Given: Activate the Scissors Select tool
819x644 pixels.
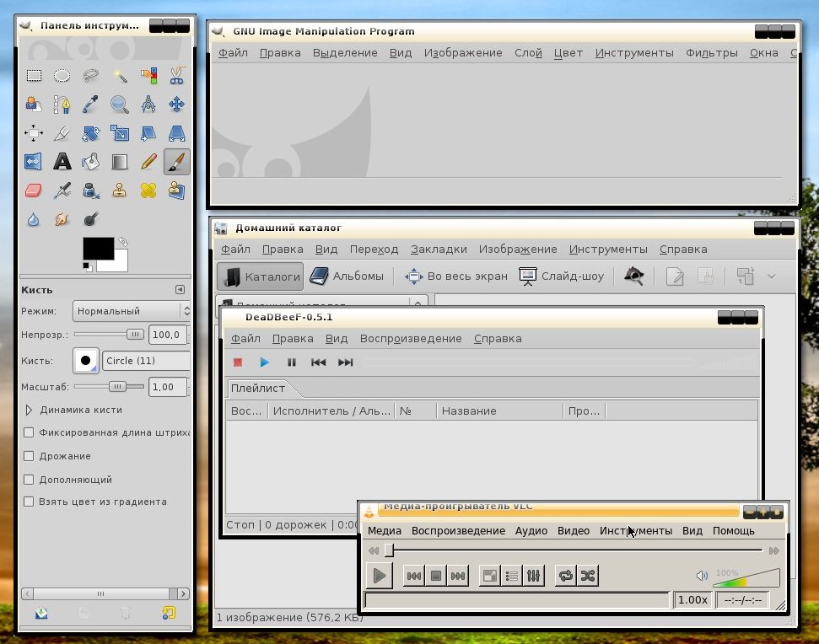Looking at the screenshot, I should coord(176,76).
